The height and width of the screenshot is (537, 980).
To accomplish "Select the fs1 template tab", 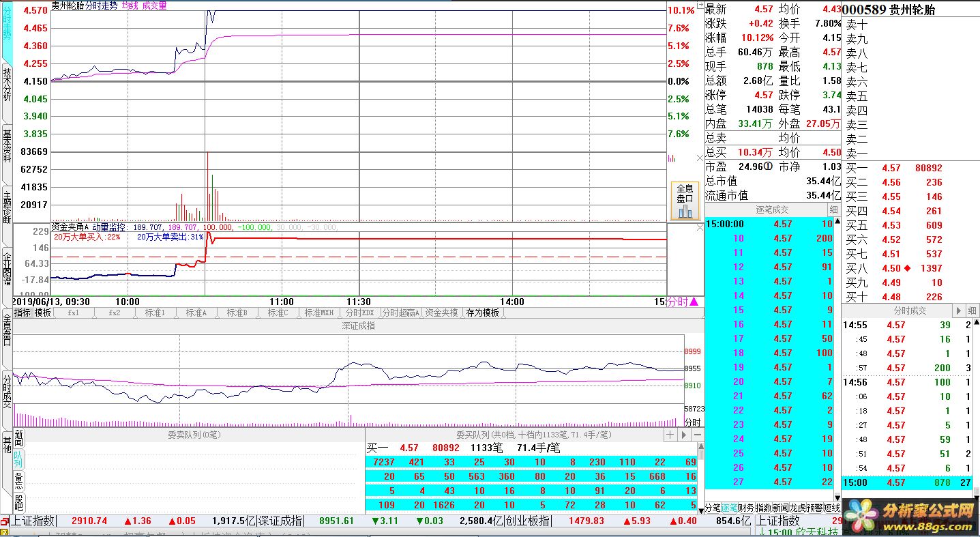I will point(74,313).
